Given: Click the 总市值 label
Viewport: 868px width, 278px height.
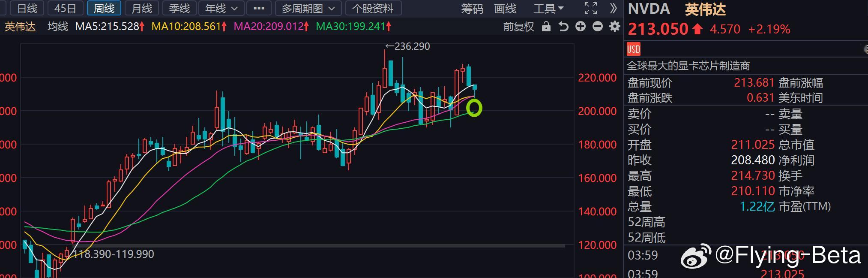Looking at the screenshot, I should (796, 145).
